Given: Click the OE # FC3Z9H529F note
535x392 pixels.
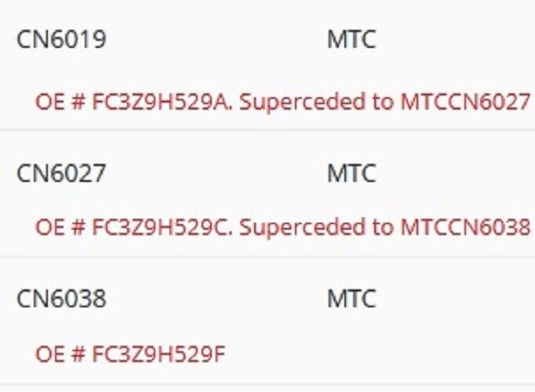Looking at the screenshot, I should (130, 354).
